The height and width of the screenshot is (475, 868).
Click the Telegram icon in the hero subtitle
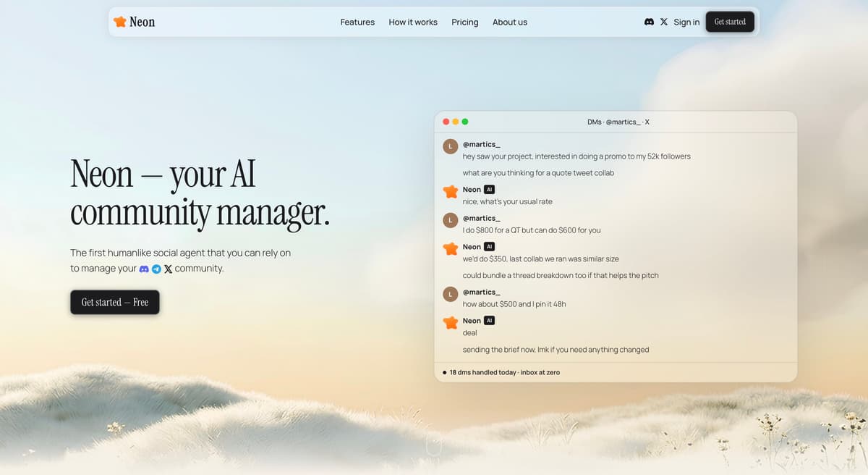156,269
